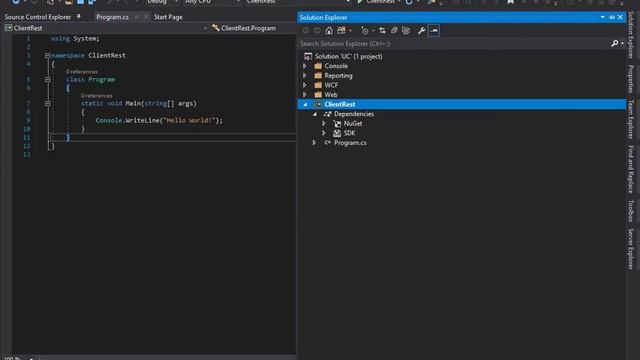Click 'Console.WriteLine' in the code
The width and height of the screenshot is (640, 360).
pos(126,120)
